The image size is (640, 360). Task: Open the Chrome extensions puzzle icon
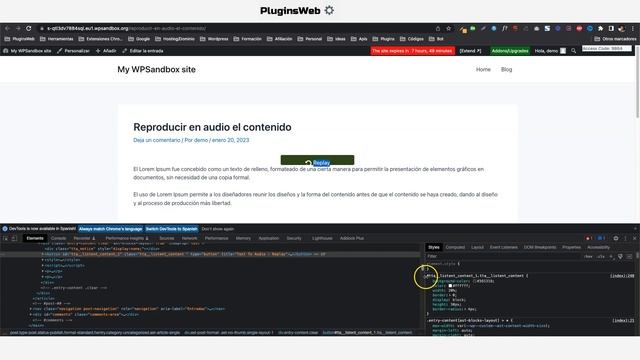(x=600, y=29)
